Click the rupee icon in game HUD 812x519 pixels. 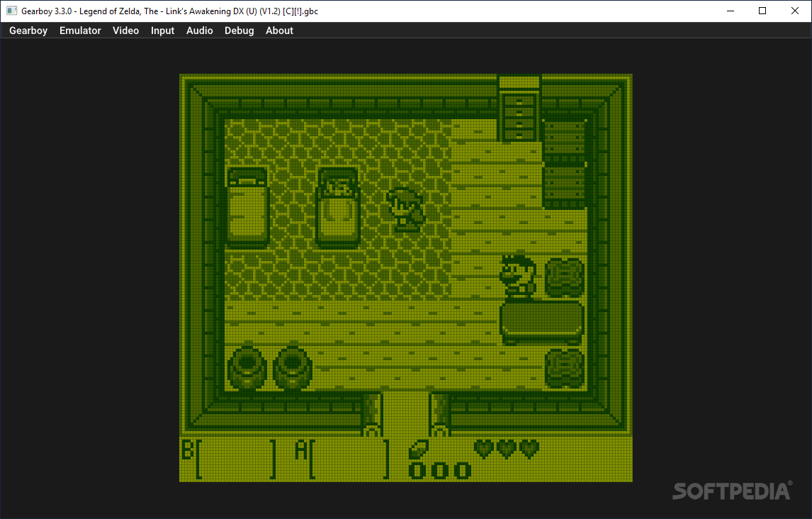pyautogui.click(x=419, y=450)
